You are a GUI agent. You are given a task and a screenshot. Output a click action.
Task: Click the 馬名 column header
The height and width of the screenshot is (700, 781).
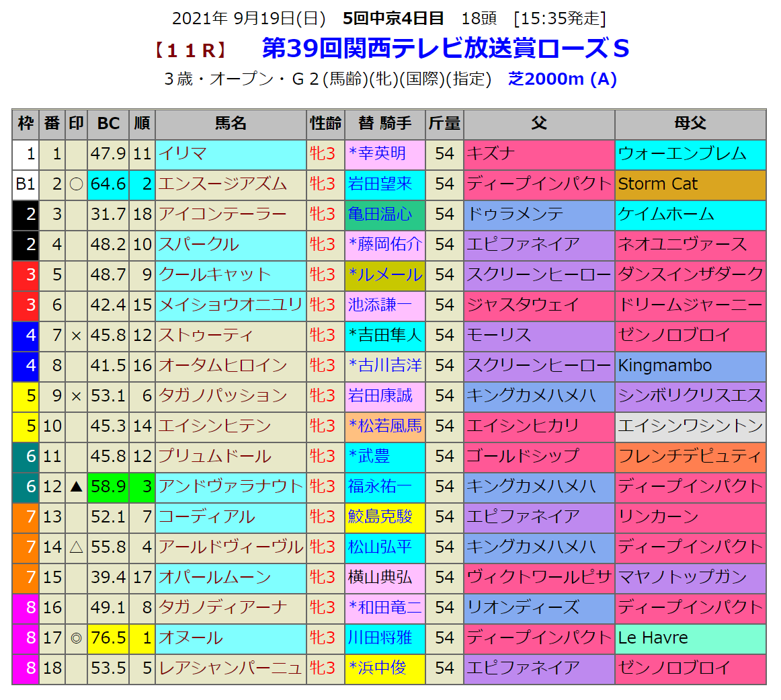[231, 124]
